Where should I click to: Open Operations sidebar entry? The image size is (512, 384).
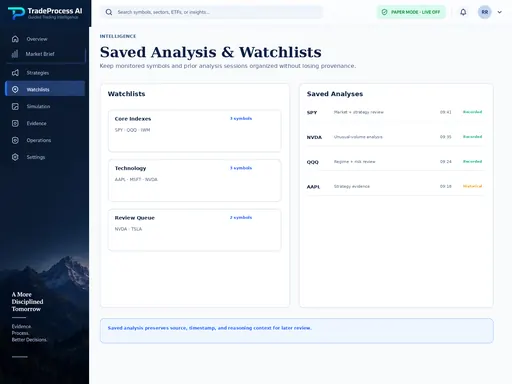(x=45, y=140)
